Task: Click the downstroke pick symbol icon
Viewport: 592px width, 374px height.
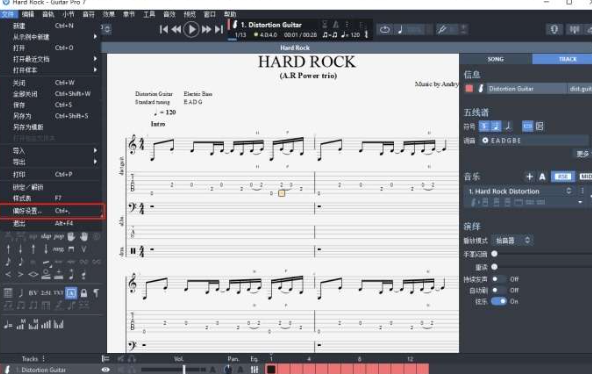Action: (71, 249)
